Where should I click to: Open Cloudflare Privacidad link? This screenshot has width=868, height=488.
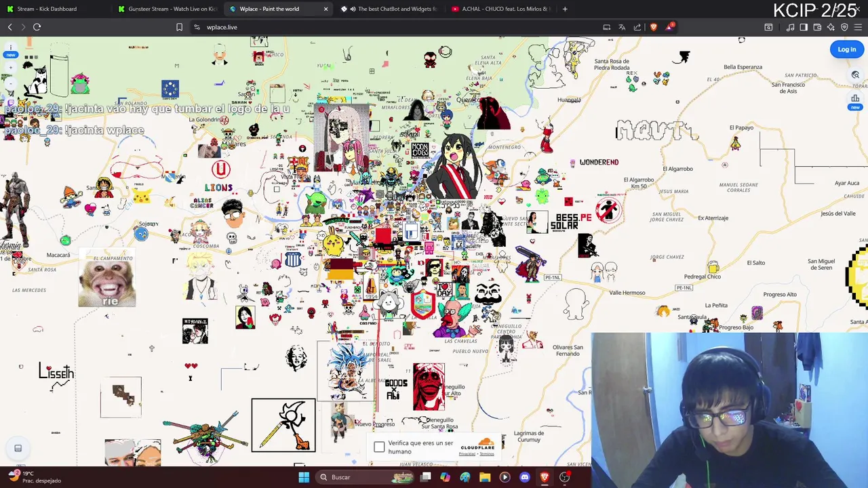[467, 454]
